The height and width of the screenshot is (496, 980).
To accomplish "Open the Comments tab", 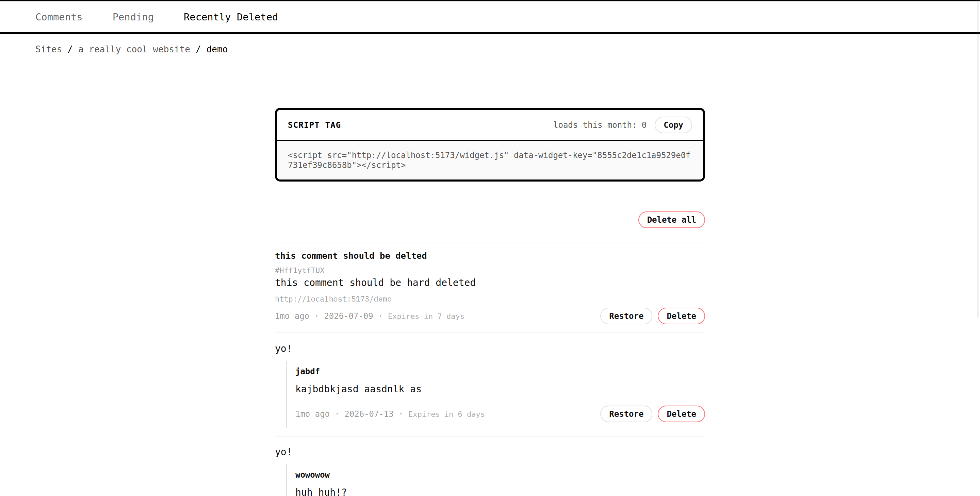I will (59, 17).
